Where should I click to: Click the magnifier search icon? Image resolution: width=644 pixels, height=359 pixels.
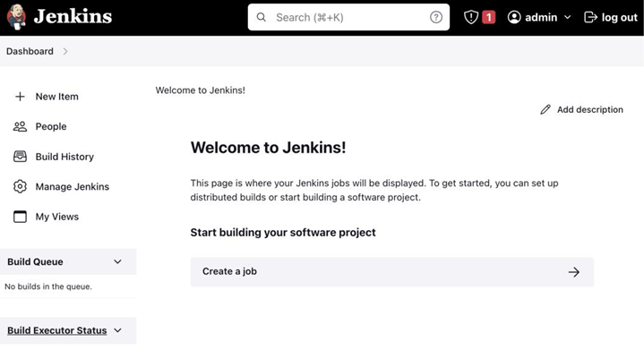pyautogui.click(x=262, y=17)
